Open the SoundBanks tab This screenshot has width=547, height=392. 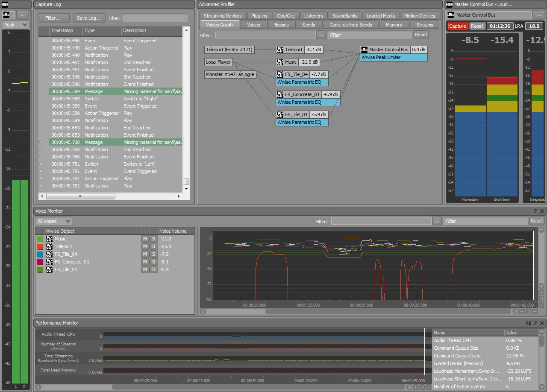(x=344, y=16)
